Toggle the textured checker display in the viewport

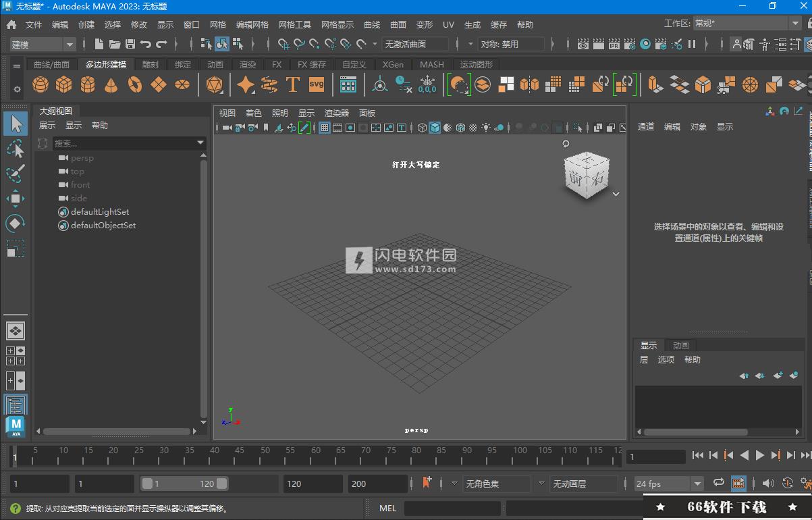click(x=473, y=128)
